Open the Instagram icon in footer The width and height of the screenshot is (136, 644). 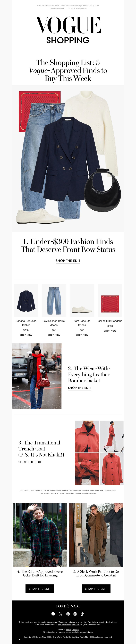[x=75, y=614]
